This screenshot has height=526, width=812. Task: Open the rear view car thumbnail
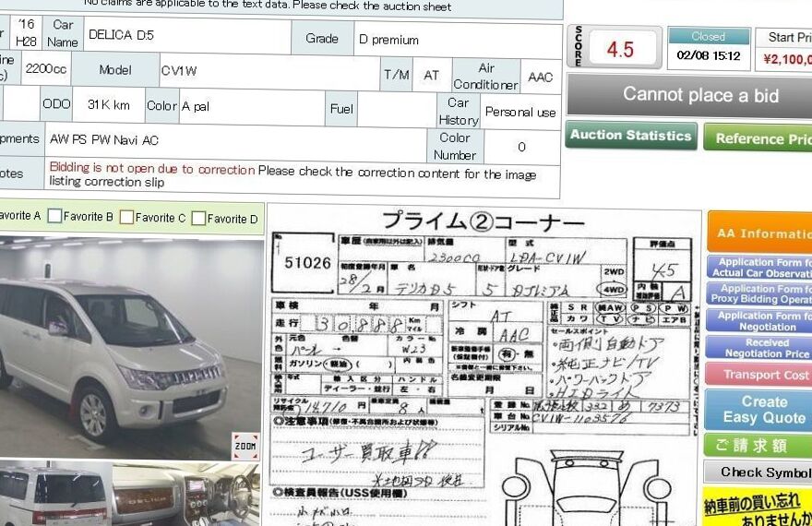tap(55, 495)
